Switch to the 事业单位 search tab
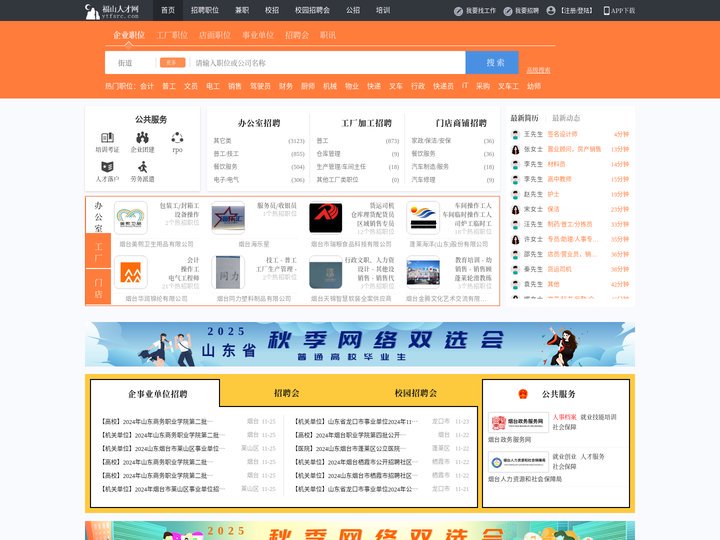The width and height of the screenshot is (720, 540). [258, 35]
